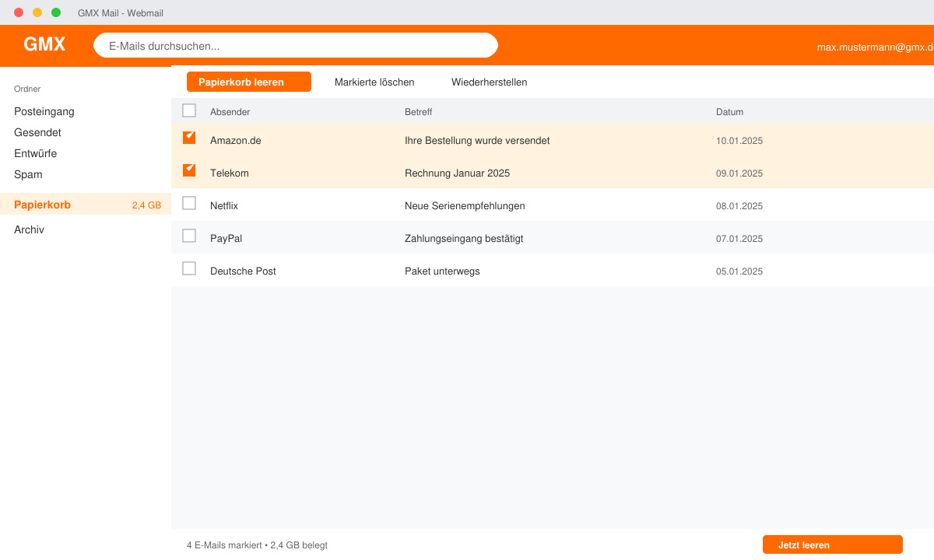The image size is (934, 560).
Task: Open the Netflix sender entry
Action: point(224,206)
